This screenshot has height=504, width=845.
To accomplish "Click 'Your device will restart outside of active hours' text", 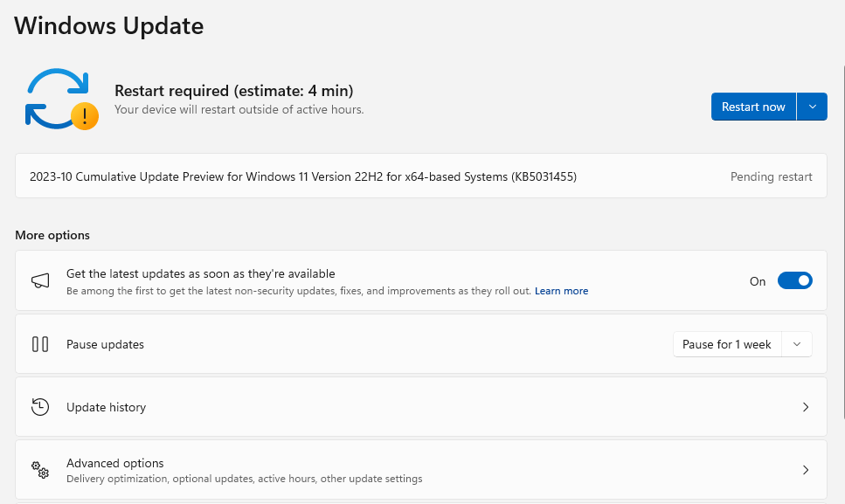I will tap(239, 109).
